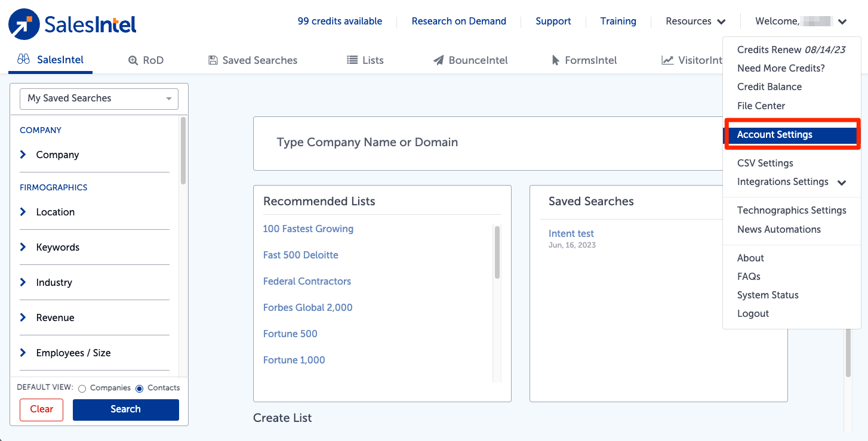Screen dimensions: 868x441
Task: Click the filter sidebar scrollbar
Action: tap(183, 150)
